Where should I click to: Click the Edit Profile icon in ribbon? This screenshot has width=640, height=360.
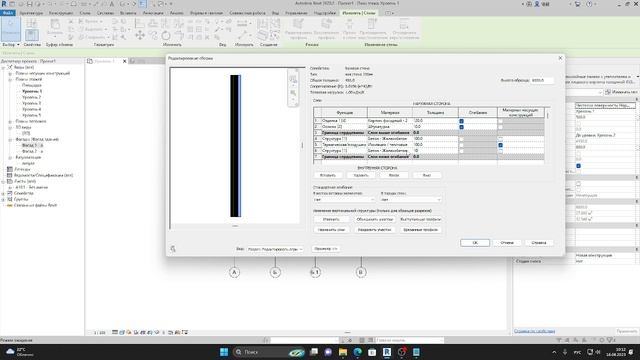coord(298,25)
